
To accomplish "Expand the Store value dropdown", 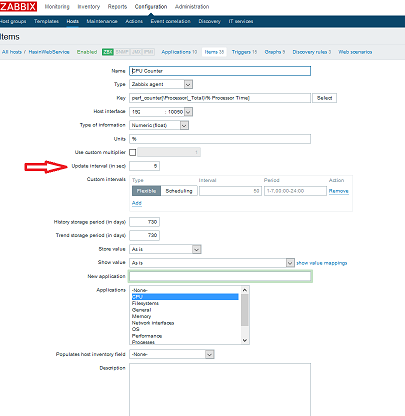I will pyautogui.click(x=165, y=249).
